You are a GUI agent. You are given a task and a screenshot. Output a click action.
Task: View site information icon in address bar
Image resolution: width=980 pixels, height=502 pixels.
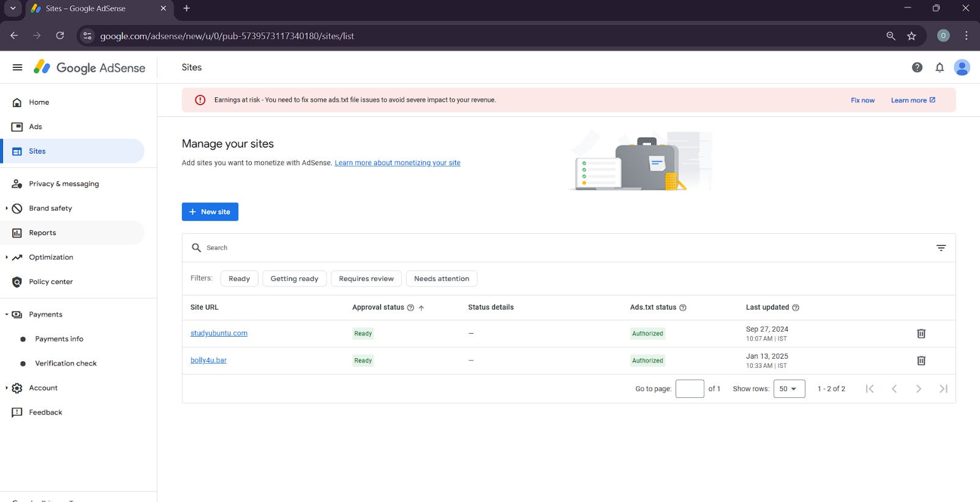point(88,36)
